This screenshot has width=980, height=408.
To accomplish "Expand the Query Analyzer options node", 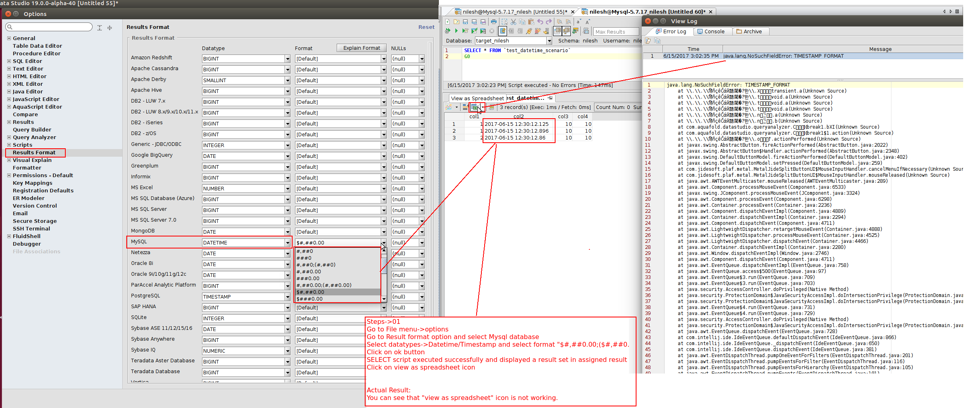I will pos(9,137).
